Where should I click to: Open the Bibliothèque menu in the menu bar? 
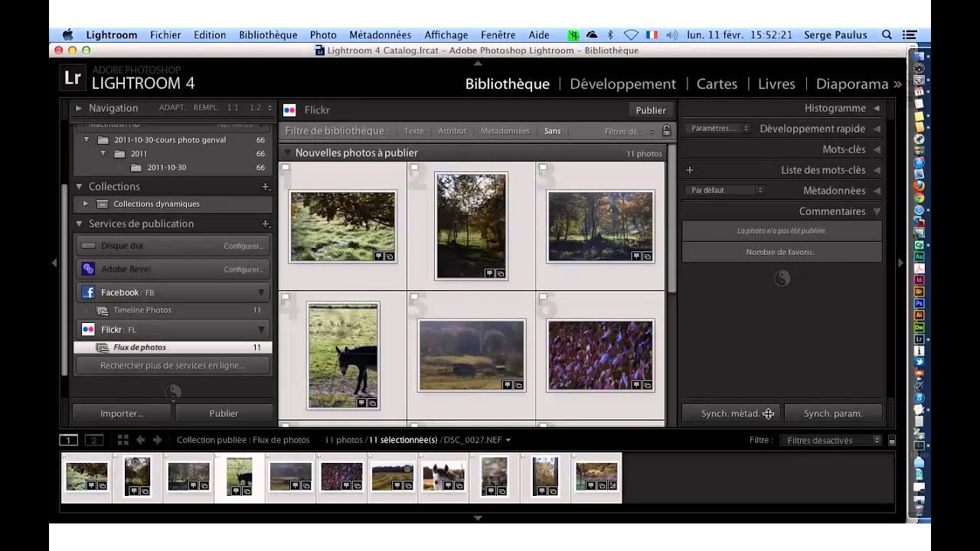pyautogui.click(x=268, y=35)
